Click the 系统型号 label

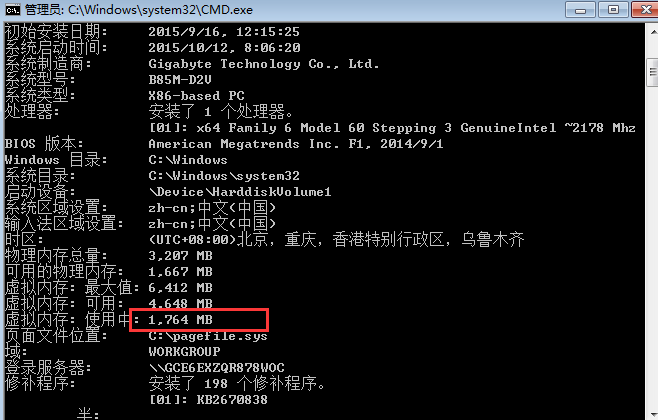(39, 80)
